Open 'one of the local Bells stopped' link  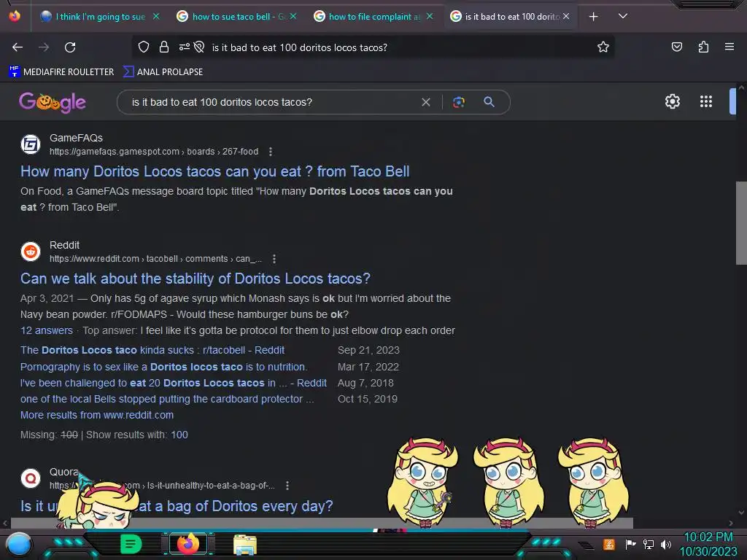167,399
